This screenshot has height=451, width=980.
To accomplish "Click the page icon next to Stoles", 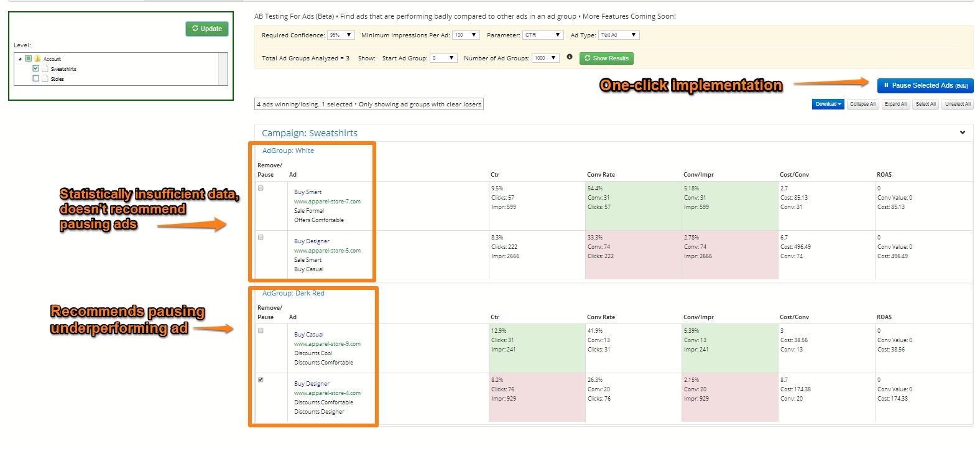I will click(45, 78).
